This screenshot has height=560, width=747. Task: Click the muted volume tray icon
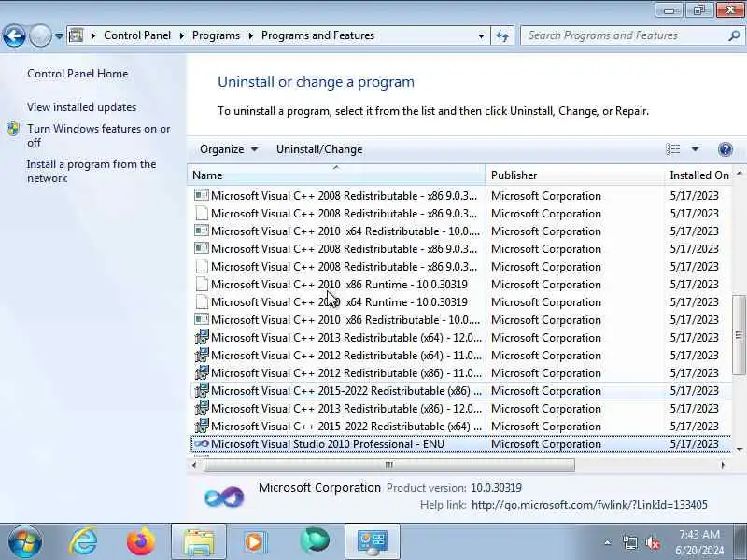[x=653, y=542]
